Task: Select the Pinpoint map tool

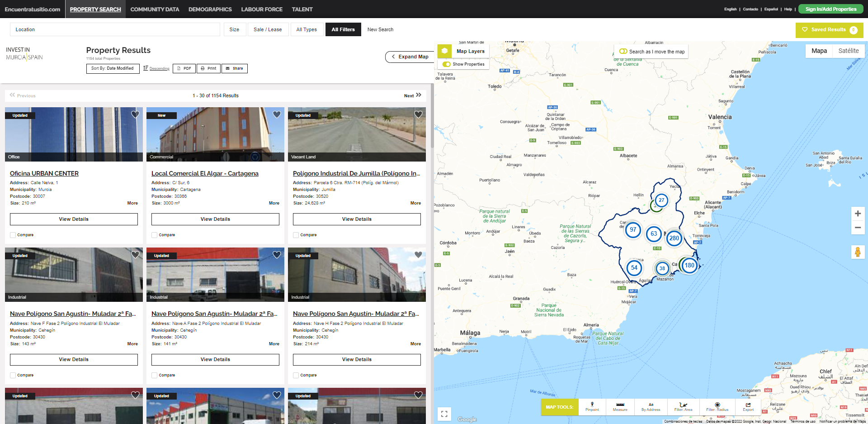Action: pyautogui.click(x=592, y=407)
